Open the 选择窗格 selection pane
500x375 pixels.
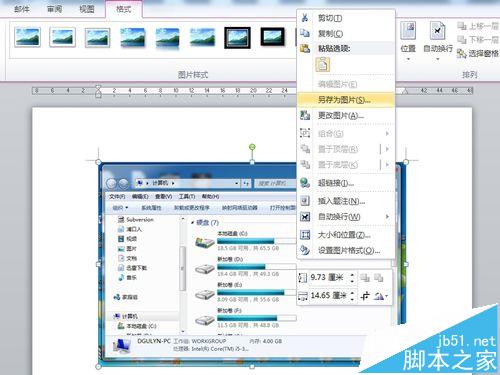(x=478, y=53)
